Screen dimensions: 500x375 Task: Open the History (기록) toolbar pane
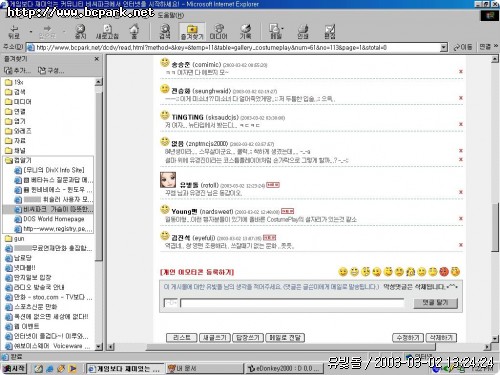click(x=246, y=32)
